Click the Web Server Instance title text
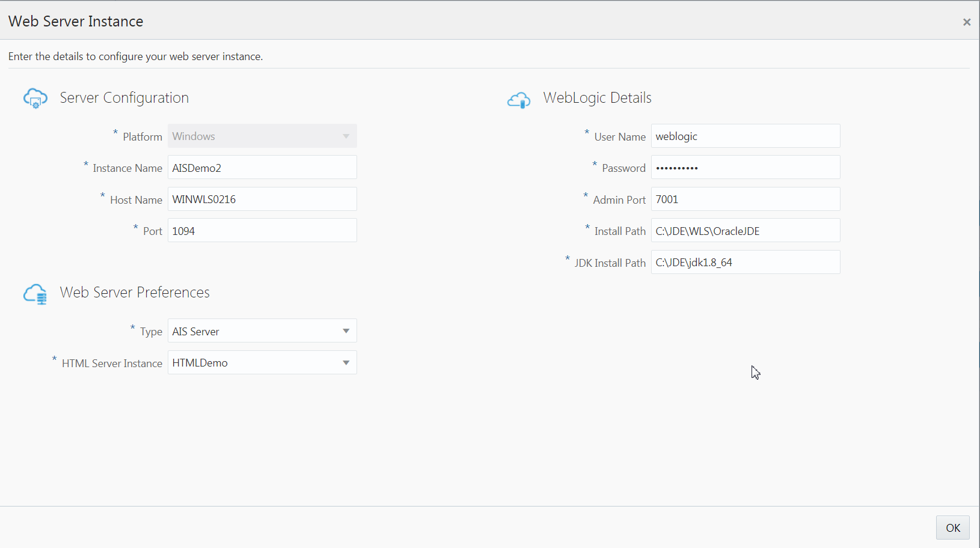Image resolution: width=980 pixels, height=548 pixels. (x=76, y=20)
